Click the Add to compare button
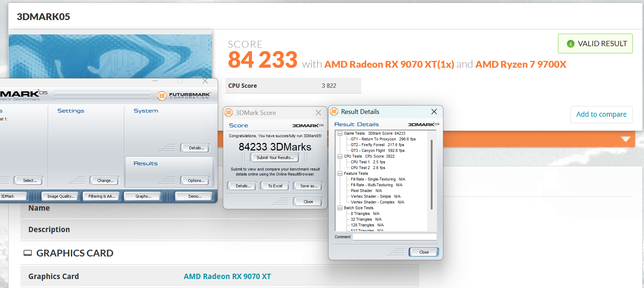 click(601, 114)
